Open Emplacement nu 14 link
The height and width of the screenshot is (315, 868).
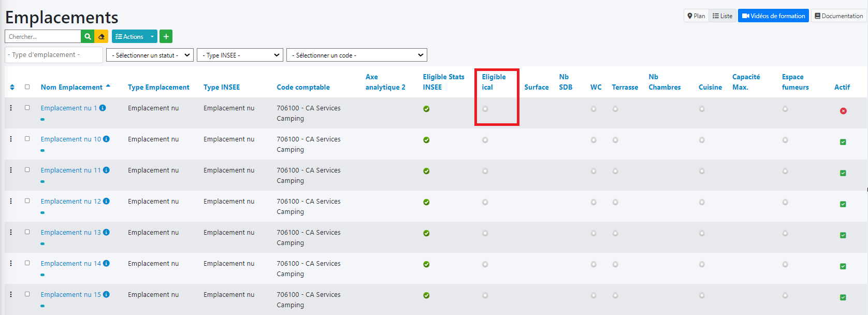[71, 263]
